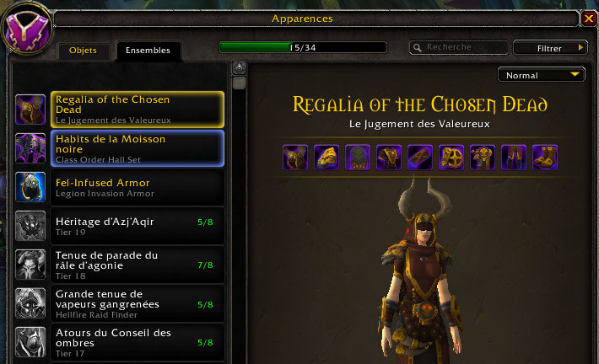Select the Ensembles tab
The image size is (599, 364).
pyautogui.click(x=148, y=51)
